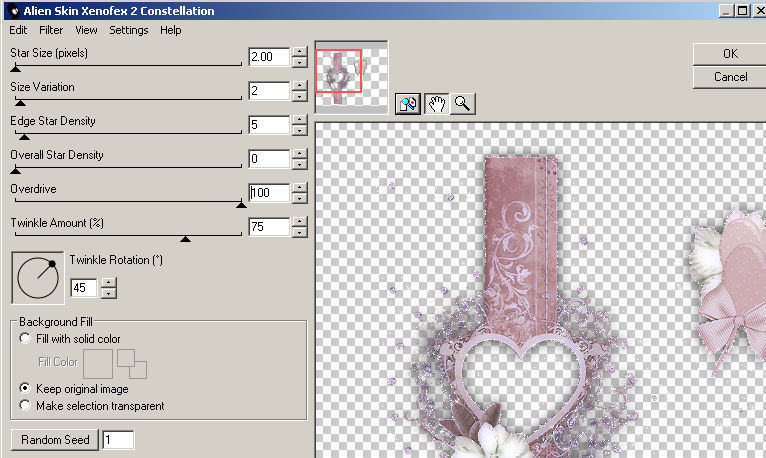The height and width of the screenshot is (458, 766).
Task: Open the Settings menu
Action: (x=128, y=30)
